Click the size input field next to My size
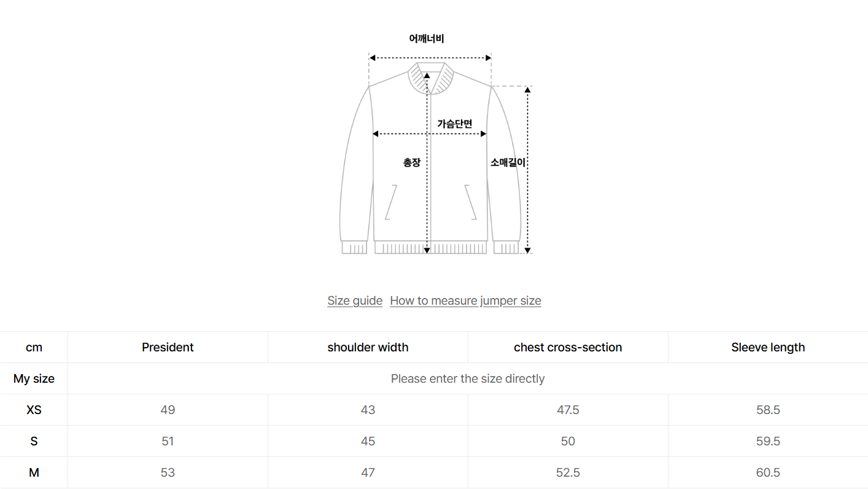This screenshot has width=868, height=489. click(x=468, y=378)
